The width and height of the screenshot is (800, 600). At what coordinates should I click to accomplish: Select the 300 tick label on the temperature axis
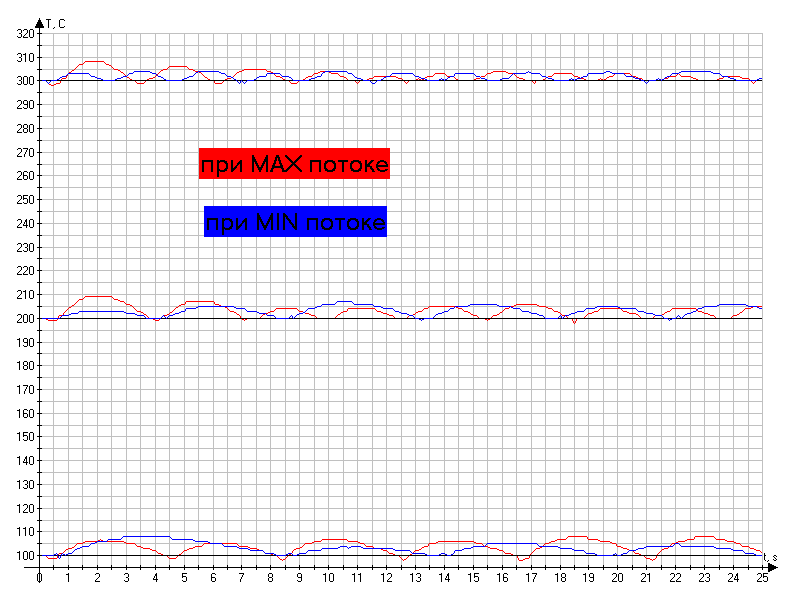25,81
